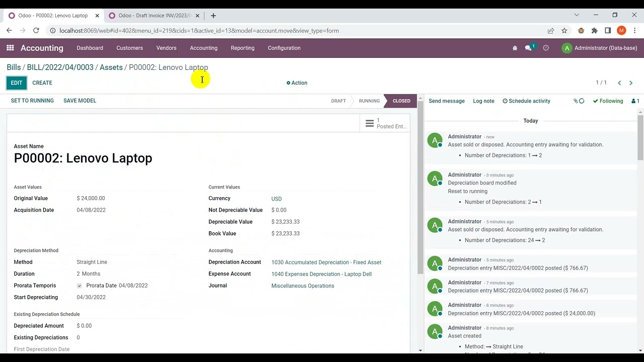644x362 pixels.
Task: Click the chatter vertical scrollbar
Action: (x=640, y=138)
